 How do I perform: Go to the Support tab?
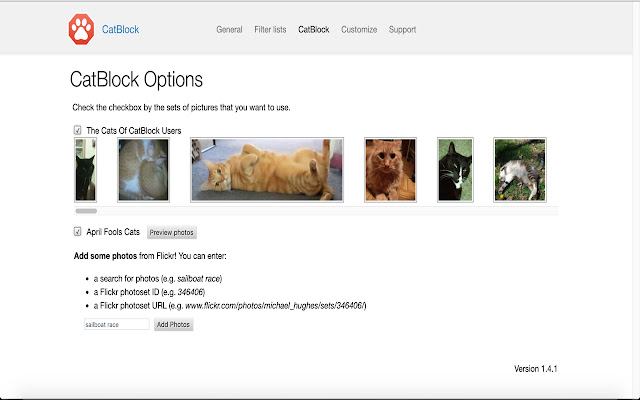(x=402, y=30)
